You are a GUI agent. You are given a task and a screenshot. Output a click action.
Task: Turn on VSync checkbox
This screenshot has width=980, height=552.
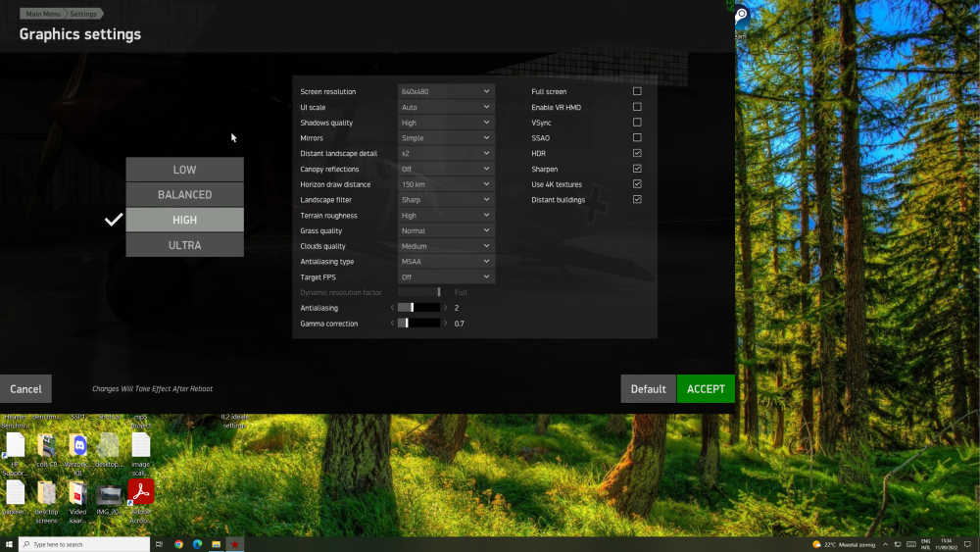point(637,123)
